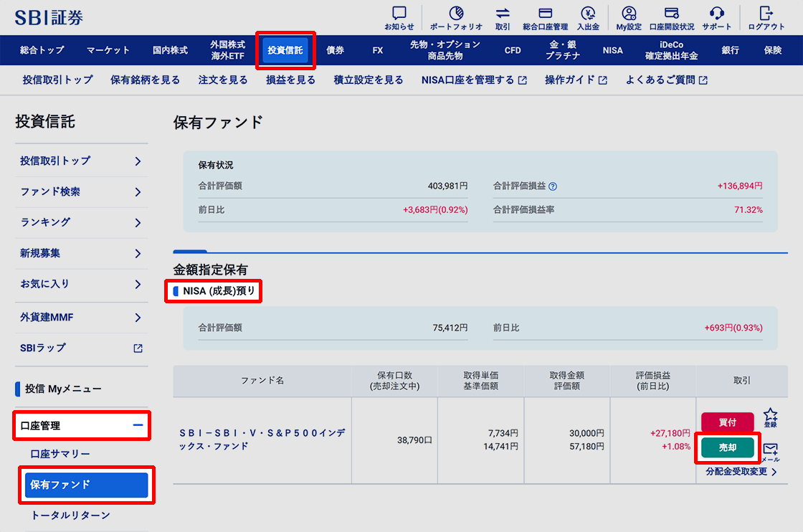
Task: Click the help icon beside 合計評価損益
Action: 553,186
